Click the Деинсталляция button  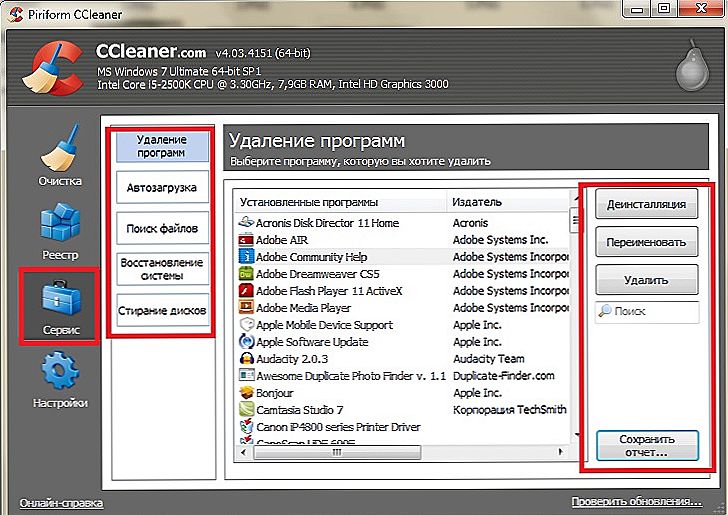(646, 204)
